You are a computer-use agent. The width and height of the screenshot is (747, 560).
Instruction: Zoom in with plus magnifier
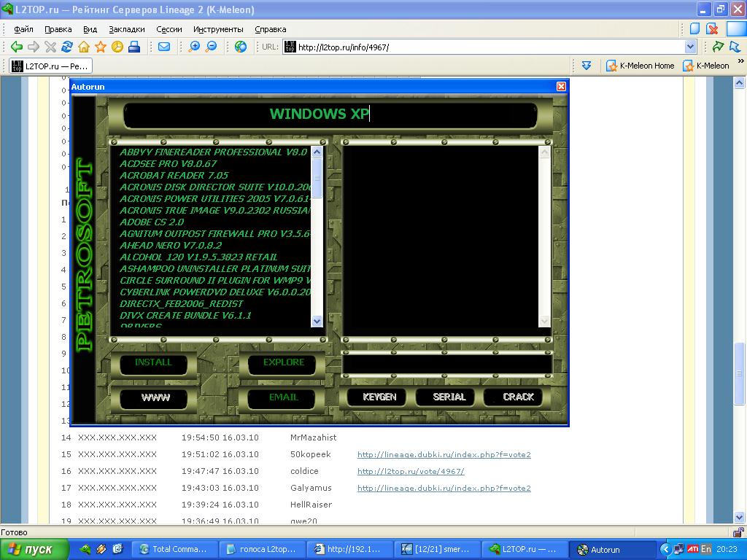194,47
